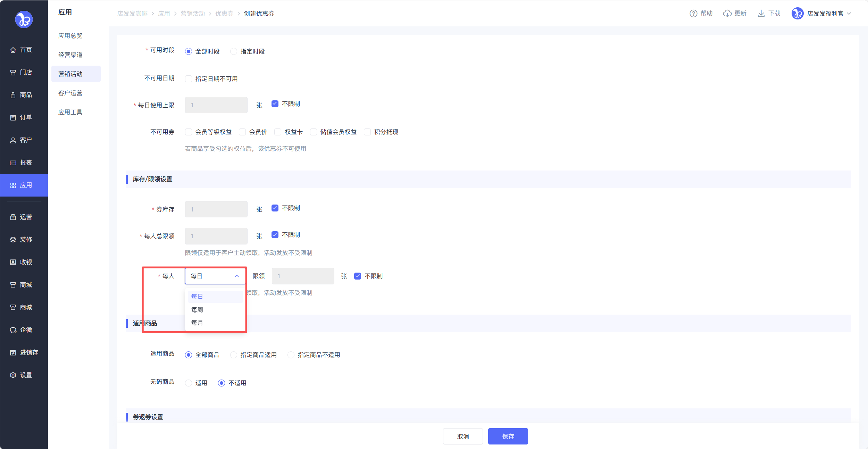Screen dimensions: 868x449
Task: Click the home icon in sidebar
Action: click(13, 50)
